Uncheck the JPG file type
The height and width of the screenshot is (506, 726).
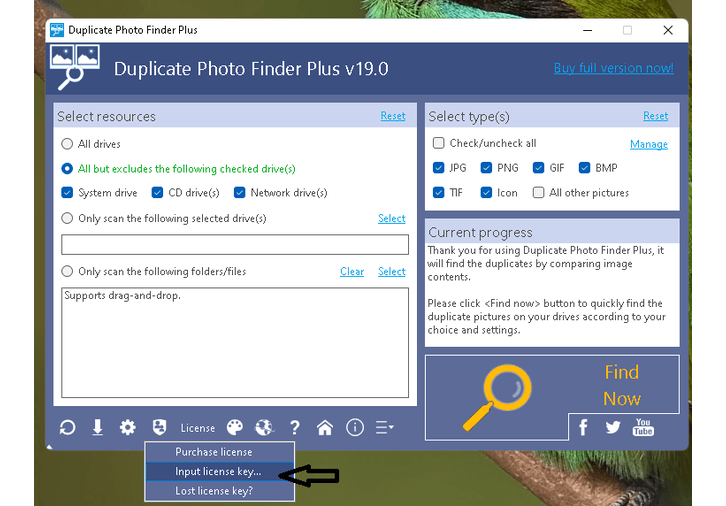(438, 168)
